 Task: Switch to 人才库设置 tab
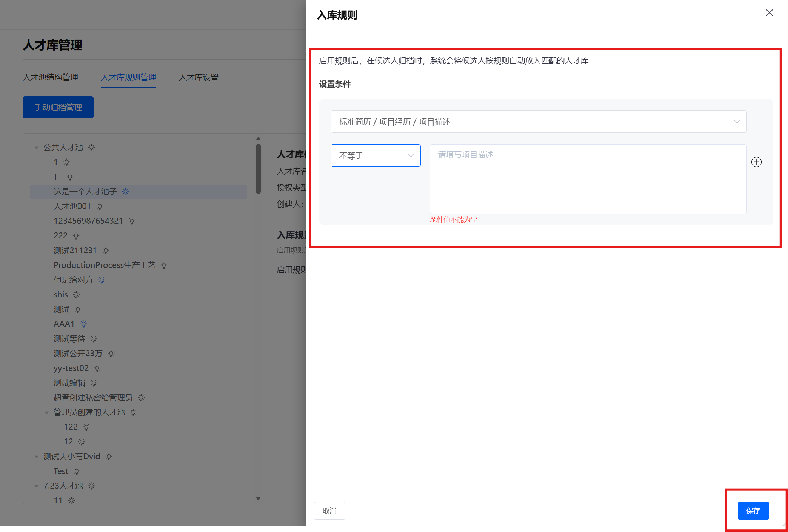[x=199, y=77]
